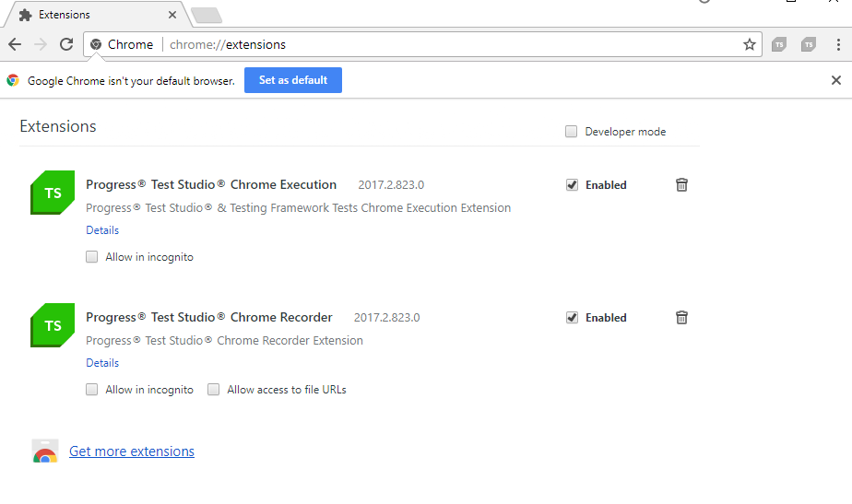Close the Extensions tab
The width and height of the screenshot is (852, 504).
172,15
